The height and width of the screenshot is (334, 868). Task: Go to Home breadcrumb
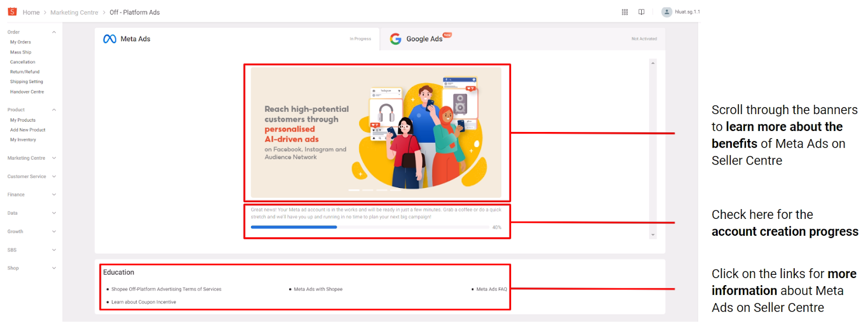[x=31, y=12]
